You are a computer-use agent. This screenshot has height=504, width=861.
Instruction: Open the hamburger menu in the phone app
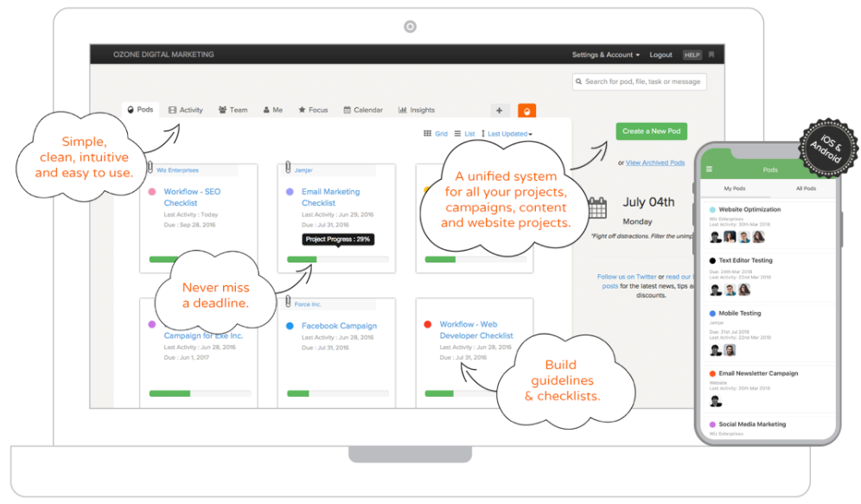[x=709, y=169]
